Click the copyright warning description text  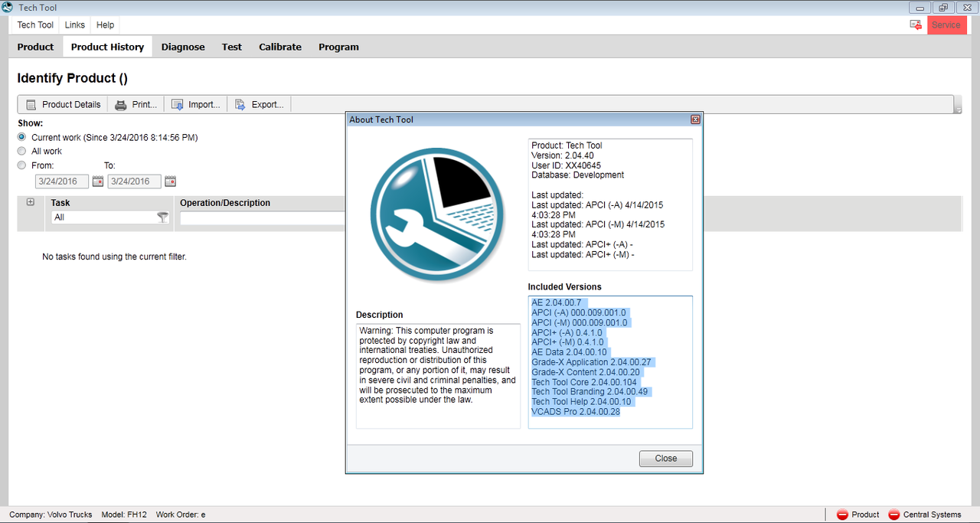(437, 365)
